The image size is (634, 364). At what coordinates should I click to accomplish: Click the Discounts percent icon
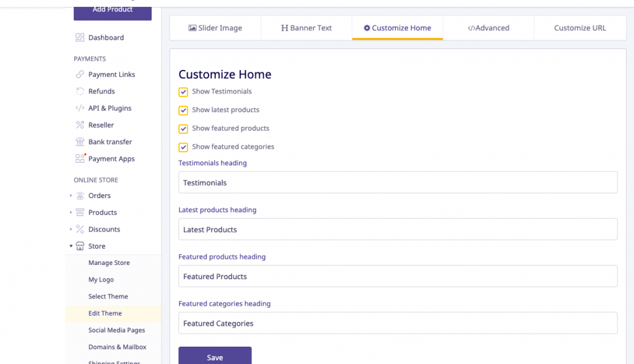[80, 229]
